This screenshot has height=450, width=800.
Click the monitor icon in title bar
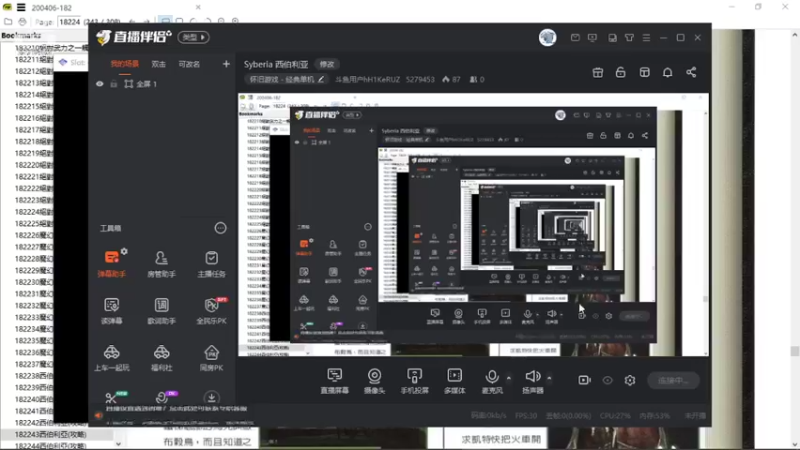click(x=592, y=38)
